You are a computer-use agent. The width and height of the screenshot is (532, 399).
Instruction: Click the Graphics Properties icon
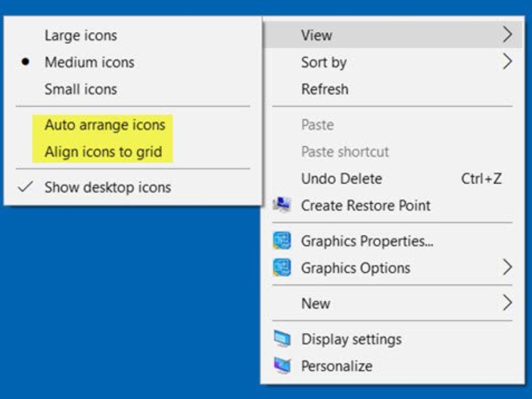(282, 241)
